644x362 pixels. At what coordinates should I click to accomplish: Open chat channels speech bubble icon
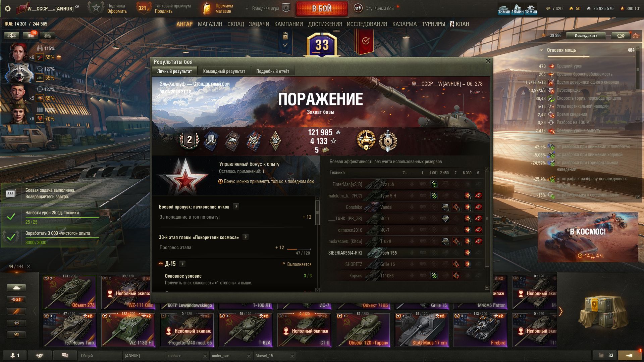pyautogui.click(x=65, y=355)
